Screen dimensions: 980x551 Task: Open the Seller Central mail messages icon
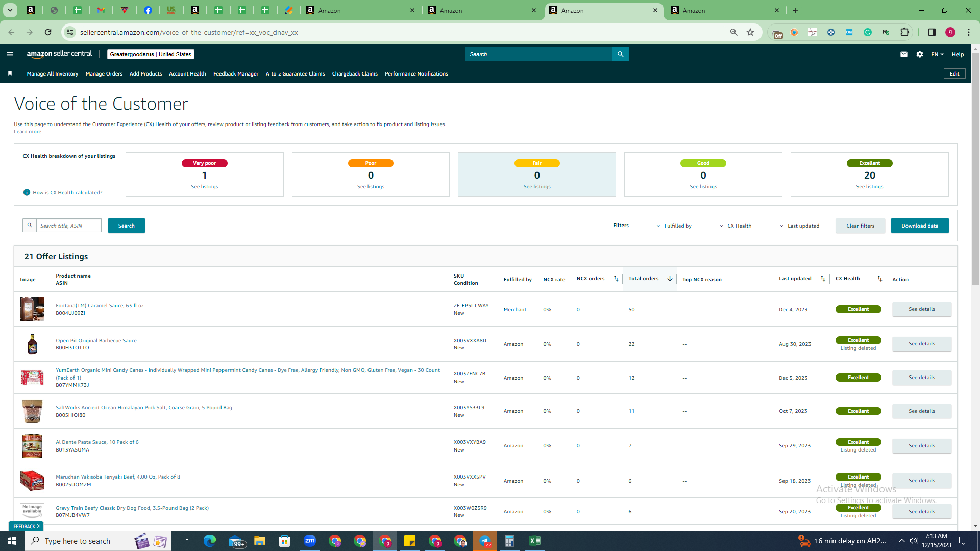coord(903,54)
